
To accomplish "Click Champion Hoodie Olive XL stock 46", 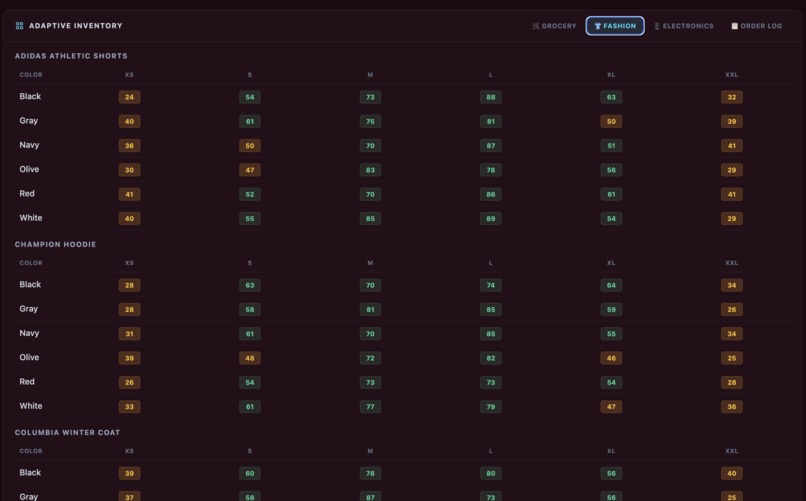I will pos(611,358).
